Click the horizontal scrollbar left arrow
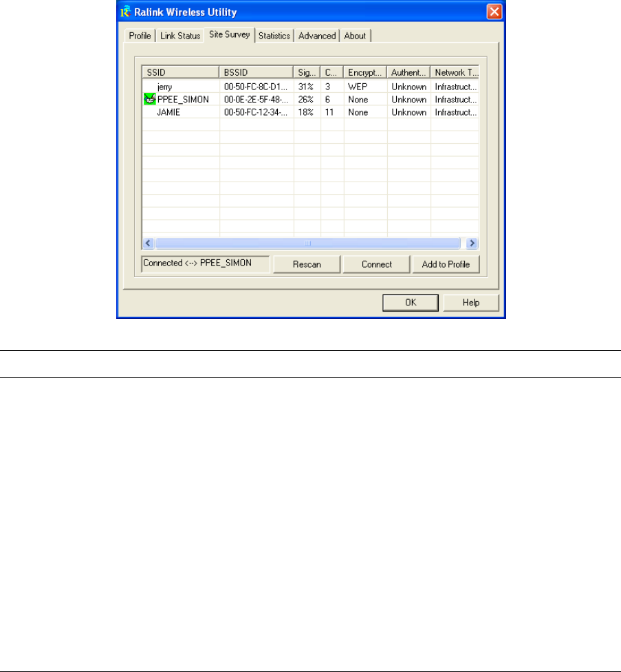621x672 pixels. pyautogui.click(x=149, y=243)
